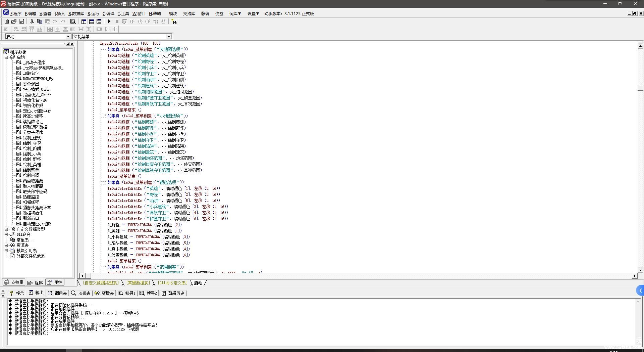The height and width of the screenshot is (352, 644).
Task: Switch to the 支持库 panel tab
Action: [14, 282]
